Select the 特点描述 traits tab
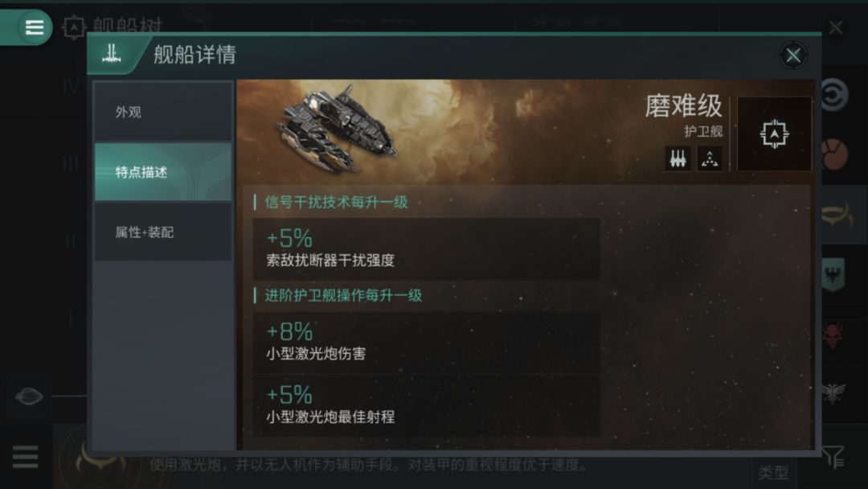Image resolution: width=868 pixels, height=489 pixels. 162,172
